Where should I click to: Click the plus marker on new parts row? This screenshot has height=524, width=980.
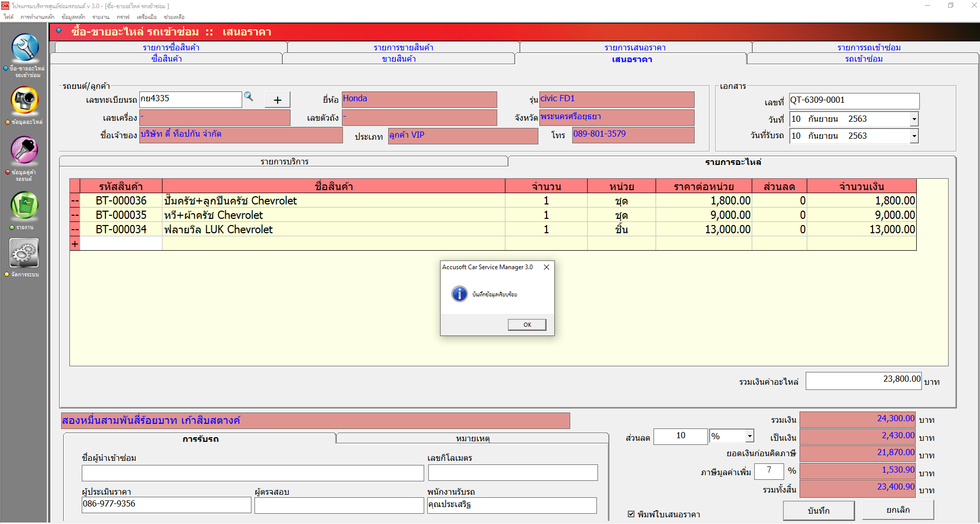coord(75,244)
